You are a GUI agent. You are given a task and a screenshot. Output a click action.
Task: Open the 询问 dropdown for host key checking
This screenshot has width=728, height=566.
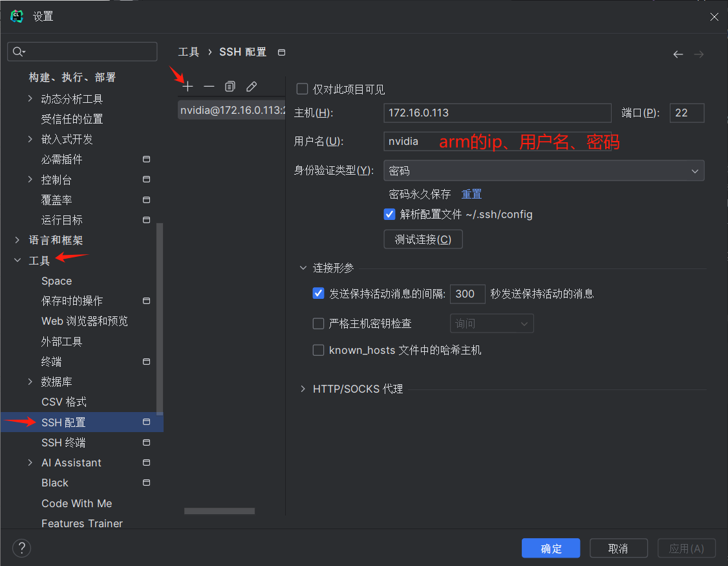coord(491,323)
